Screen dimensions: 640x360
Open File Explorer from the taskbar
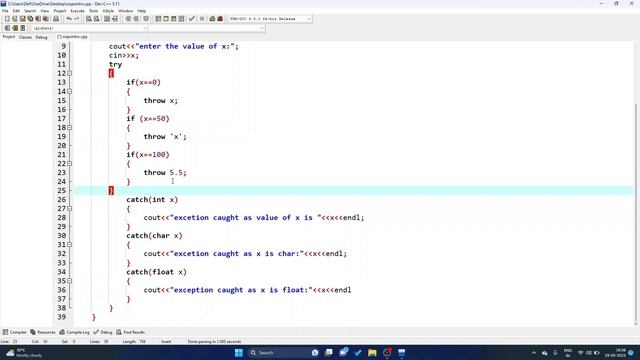click(x=372, y=352)
